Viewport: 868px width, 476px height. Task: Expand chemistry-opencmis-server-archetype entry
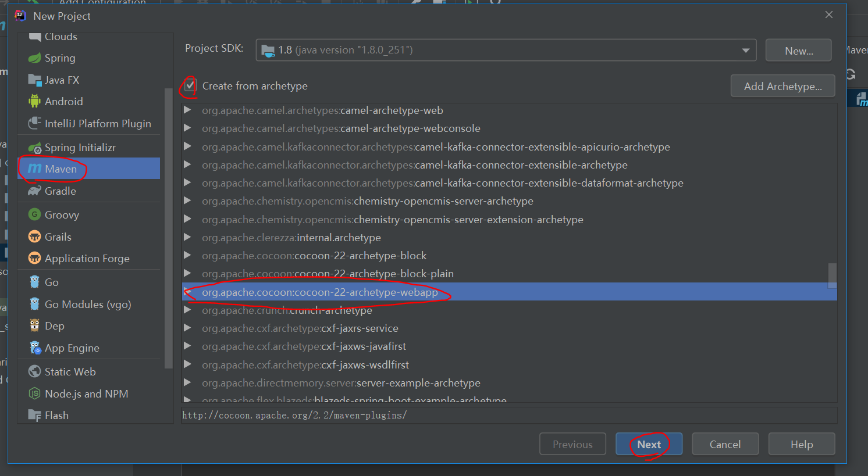click(x=187, y=201)
